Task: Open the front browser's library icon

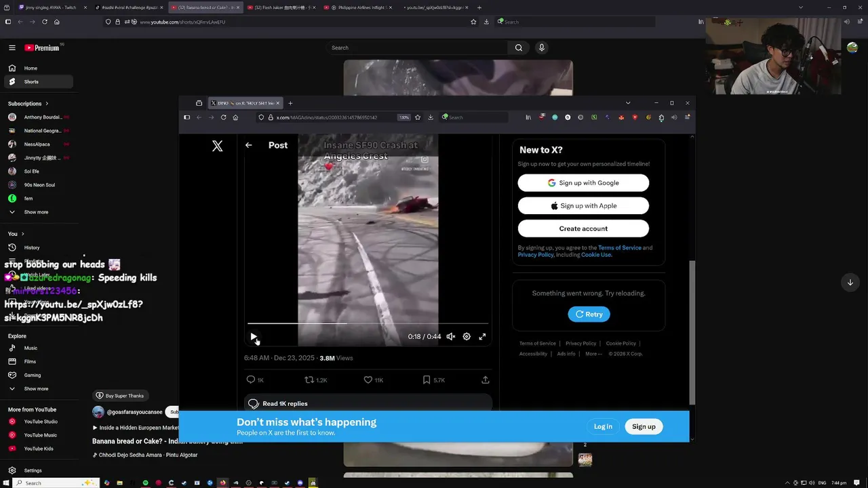Action: coord(528,117)
